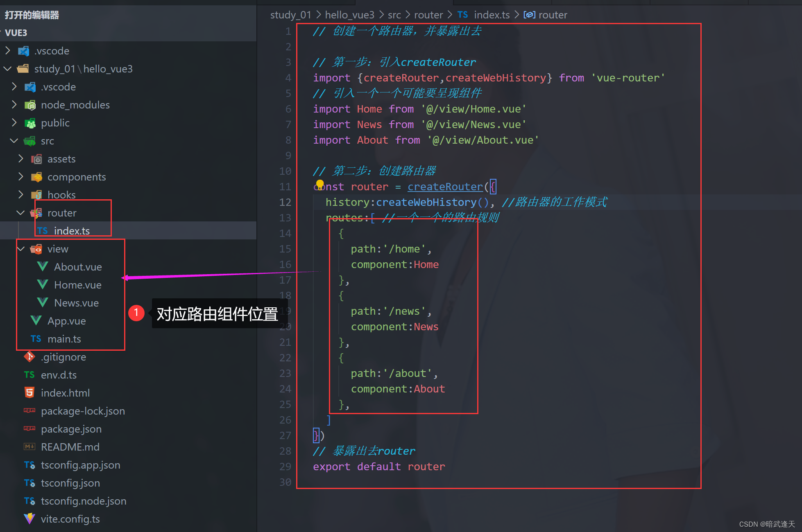Screen dimensions: 802x532
Task: Click the variable symbol icon in breadcrumb
Action: click(x=530, y=15)
